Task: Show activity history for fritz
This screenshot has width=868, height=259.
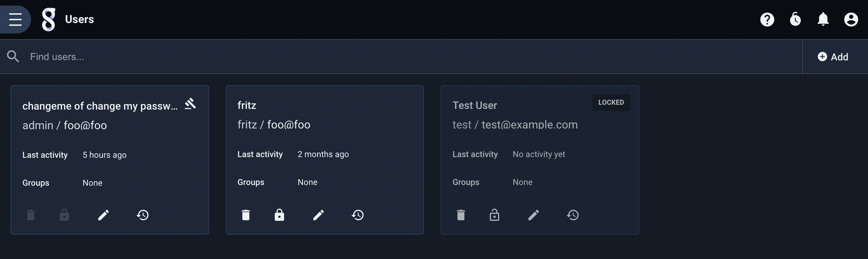Action: coord(358,215)
